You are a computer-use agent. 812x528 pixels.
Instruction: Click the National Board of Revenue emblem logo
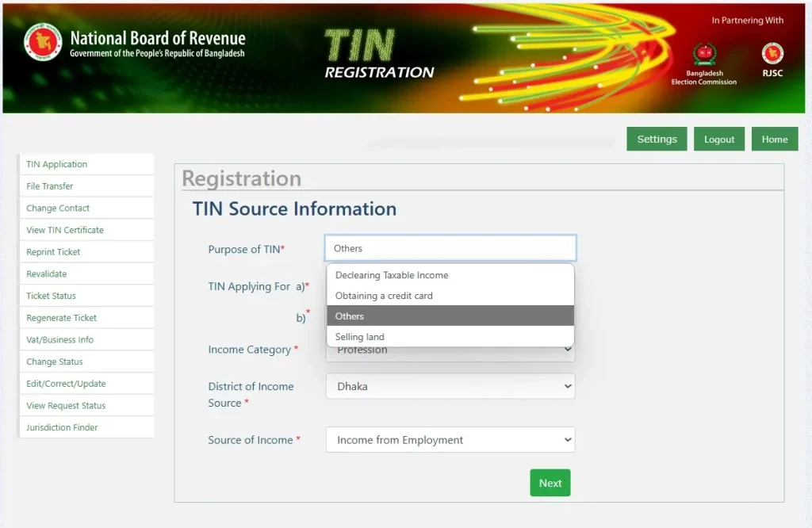click(43, 43)
